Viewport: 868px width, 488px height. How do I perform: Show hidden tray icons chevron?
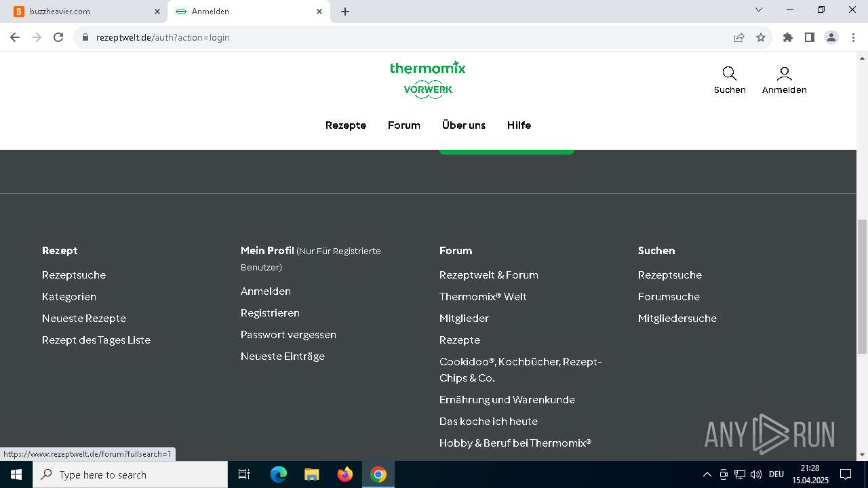(x=707, y=474)
